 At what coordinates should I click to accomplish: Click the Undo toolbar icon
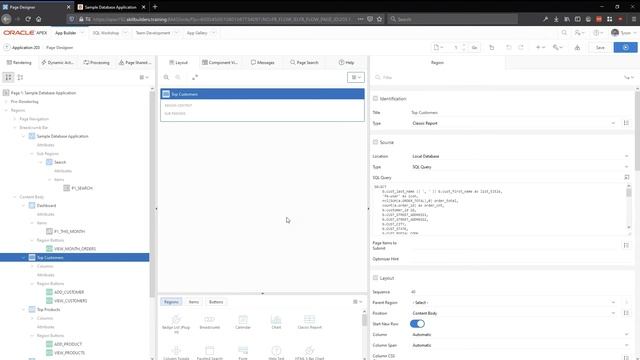pos(509,47)
